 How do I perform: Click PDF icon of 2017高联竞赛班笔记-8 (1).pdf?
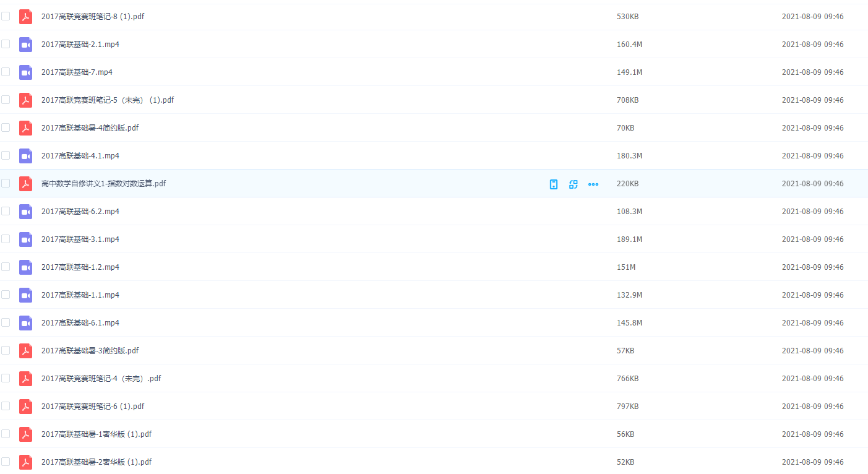click(x=25, y=17)
